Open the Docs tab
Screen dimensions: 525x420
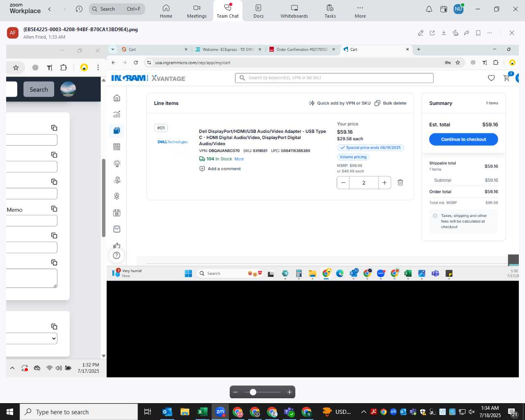click(x=258, y=11)
